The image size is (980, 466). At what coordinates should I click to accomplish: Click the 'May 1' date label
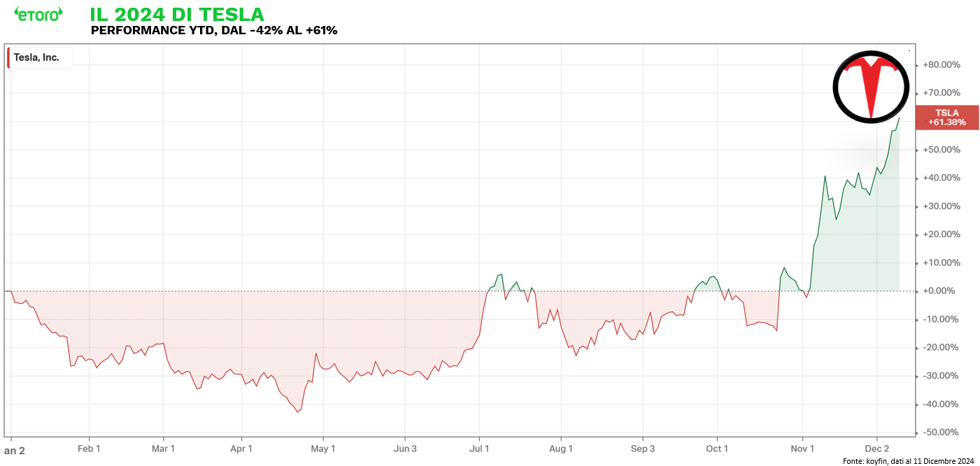323,449
